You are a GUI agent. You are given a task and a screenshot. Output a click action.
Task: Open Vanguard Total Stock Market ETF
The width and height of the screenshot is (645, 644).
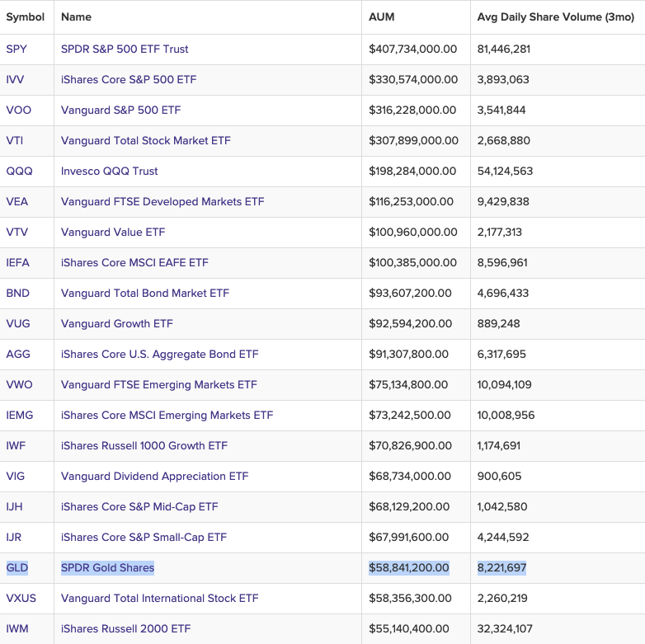tap(146, 140)
